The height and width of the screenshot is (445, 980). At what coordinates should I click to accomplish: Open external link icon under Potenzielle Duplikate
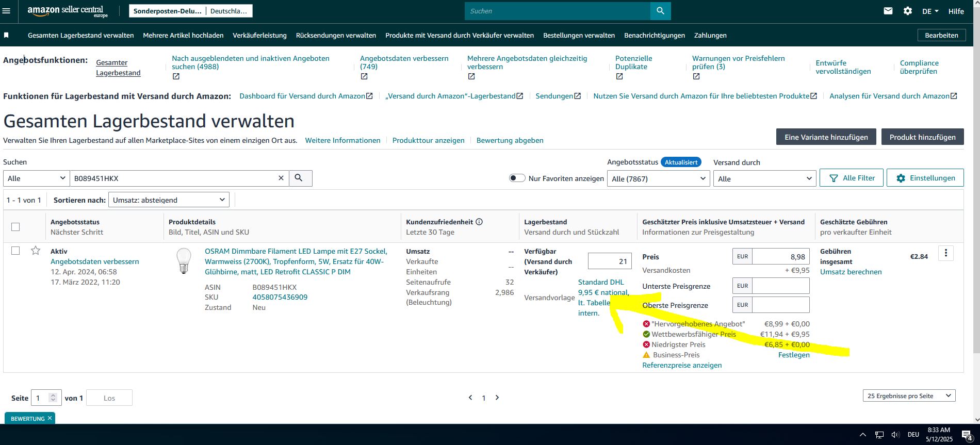(619, 76)
